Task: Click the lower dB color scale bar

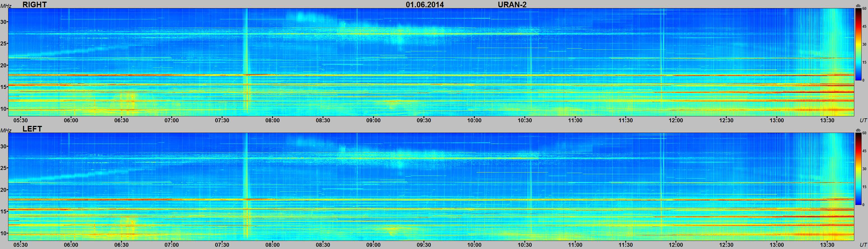Action: pyautogui.click(x=858, y=169)
